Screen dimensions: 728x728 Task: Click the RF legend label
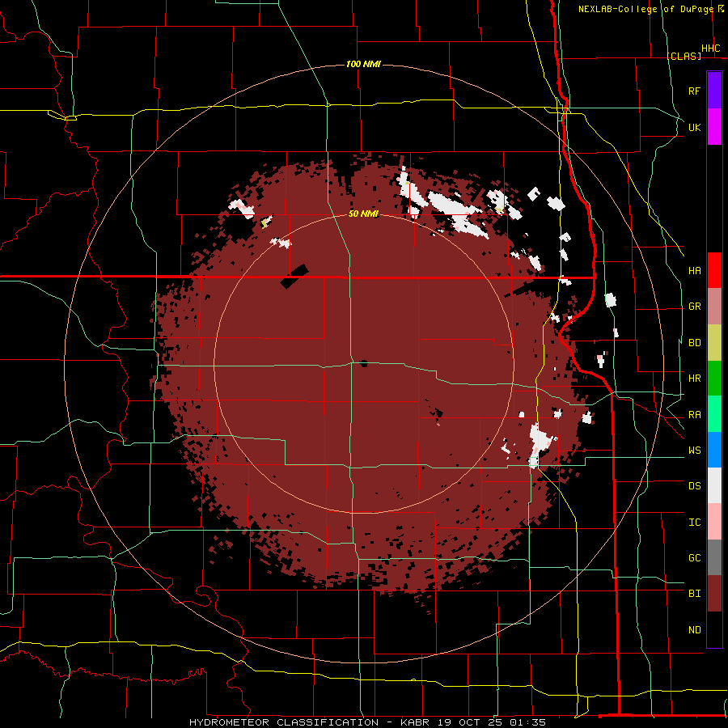click(x=694, y=91)
